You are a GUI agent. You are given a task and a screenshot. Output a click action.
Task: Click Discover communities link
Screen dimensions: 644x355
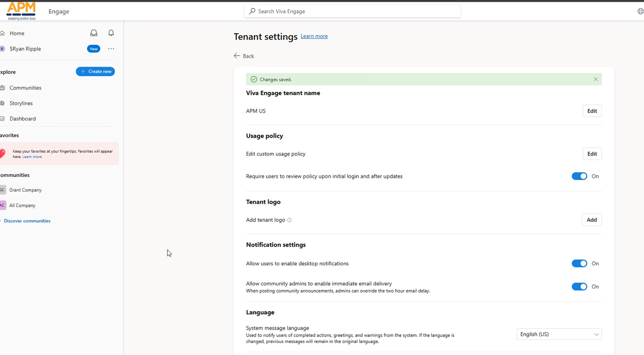[x=27, y=221]
